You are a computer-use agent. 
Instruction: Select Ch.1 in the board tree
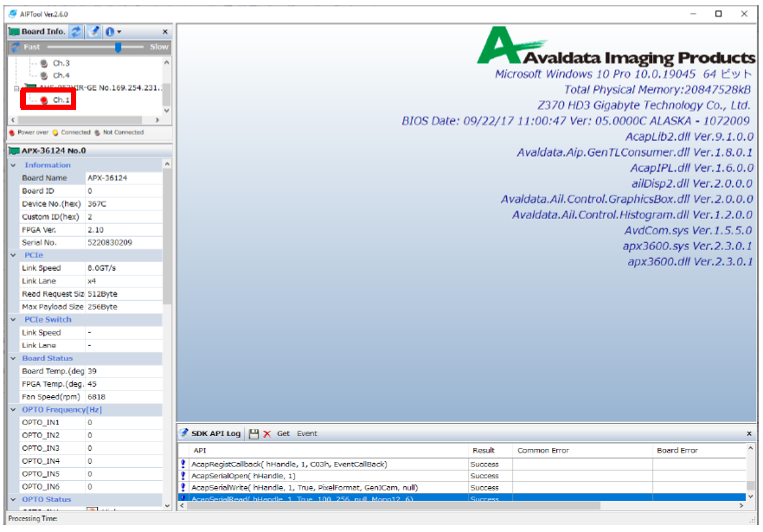[61, 100]
